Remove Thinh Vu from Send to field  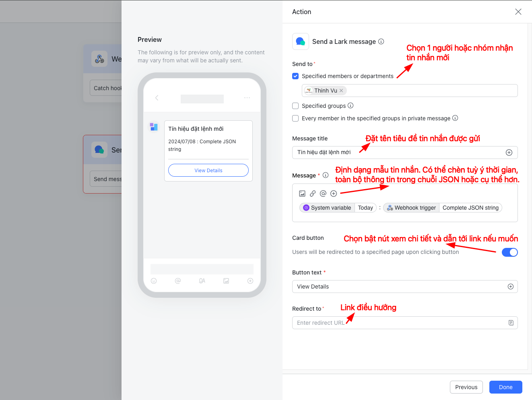pyautogui.click(x=341, y=90)
